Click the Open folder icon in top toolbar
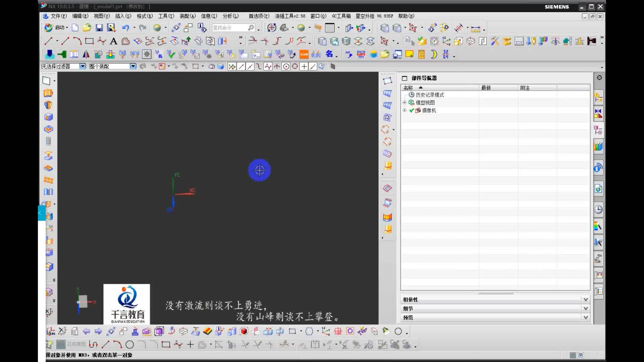Screen dimensions: 644x362 tap(87, 28)
